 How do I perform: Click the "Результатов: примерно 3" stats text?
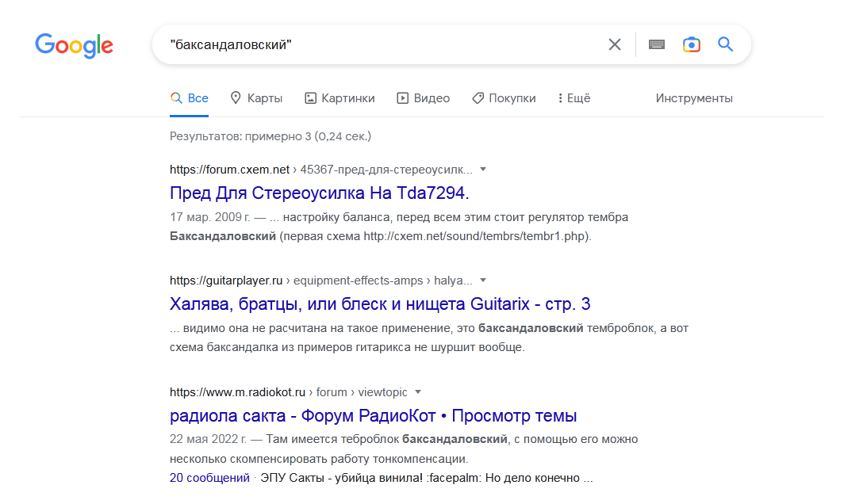coord(270,136)
